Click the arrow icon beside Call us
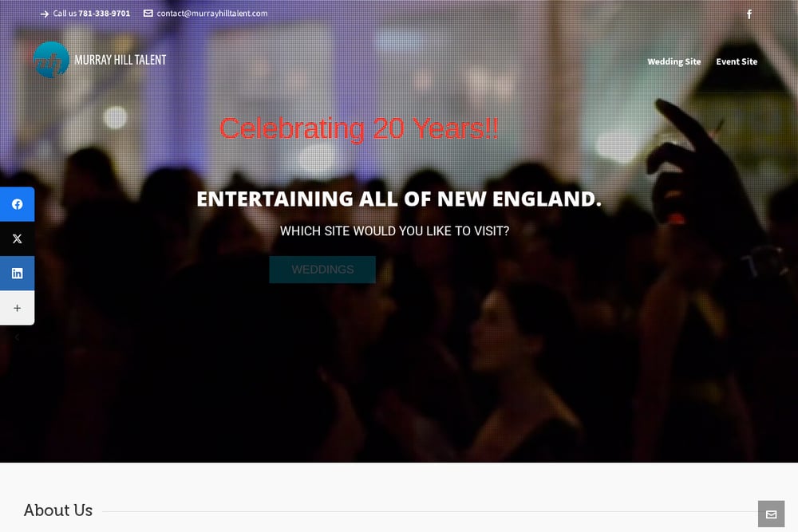The height and width of the screenshot is (532, 798). tap(44, 14)
